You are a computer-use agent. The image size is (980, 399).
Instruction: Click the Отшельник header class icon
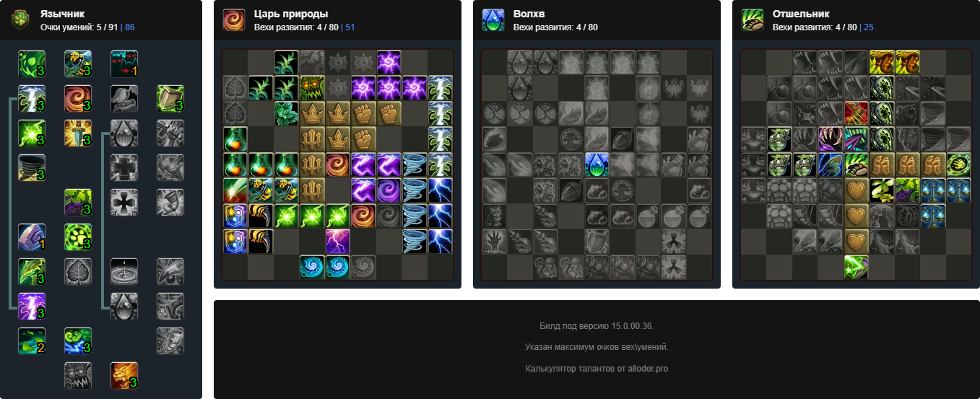753,20
